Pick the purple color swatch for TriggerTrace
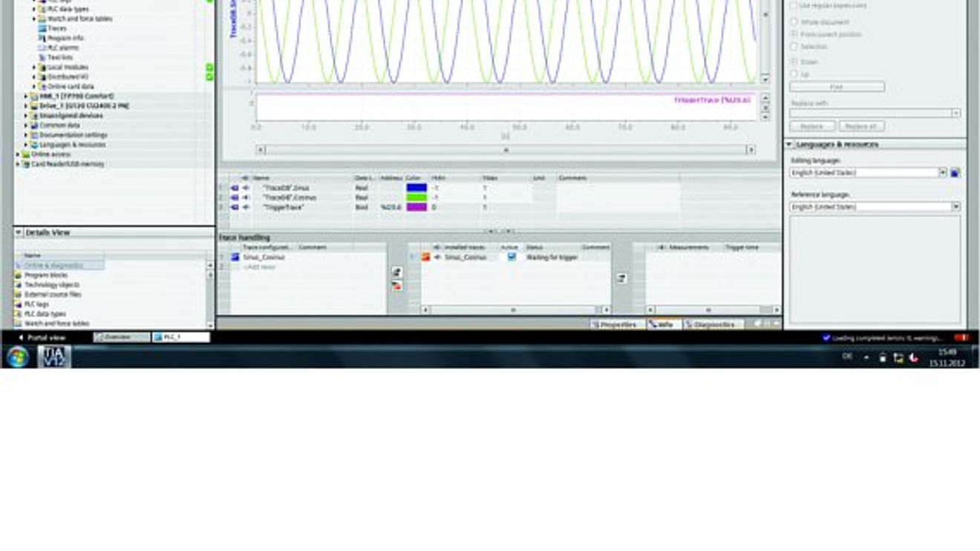The height and width of the screenshot is (551, 980). (416, 207)
